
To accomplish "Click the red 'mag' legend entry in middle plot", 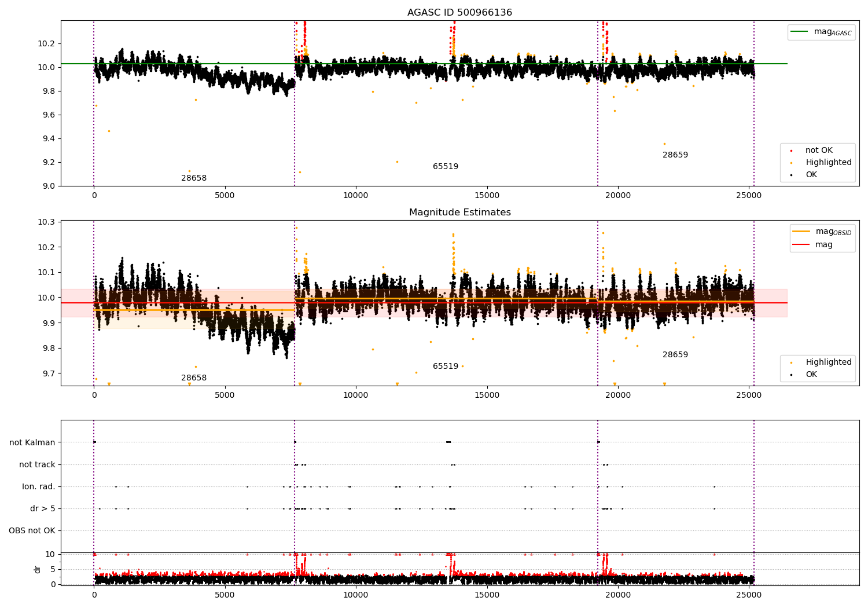I will [813, 245].
